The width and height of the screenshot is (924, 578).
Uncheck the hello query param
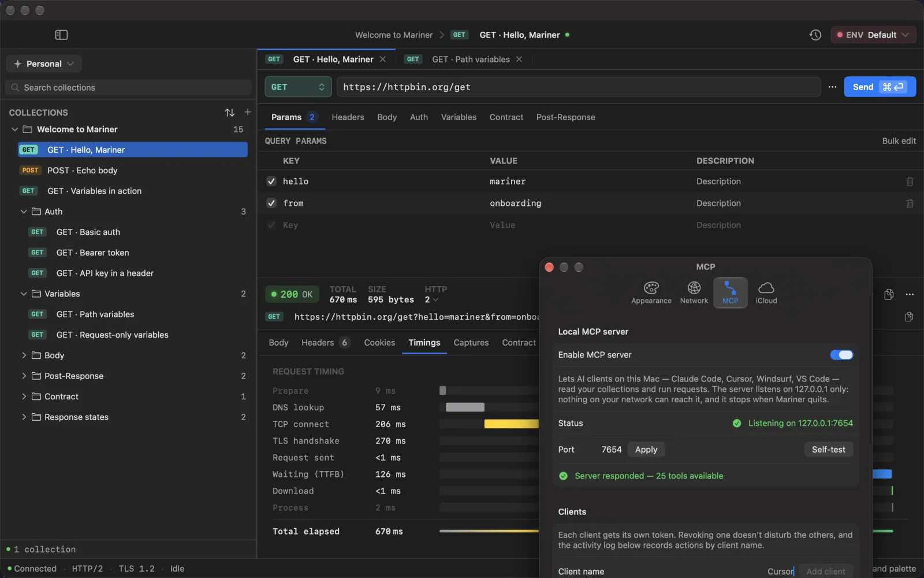coord(271,181)
